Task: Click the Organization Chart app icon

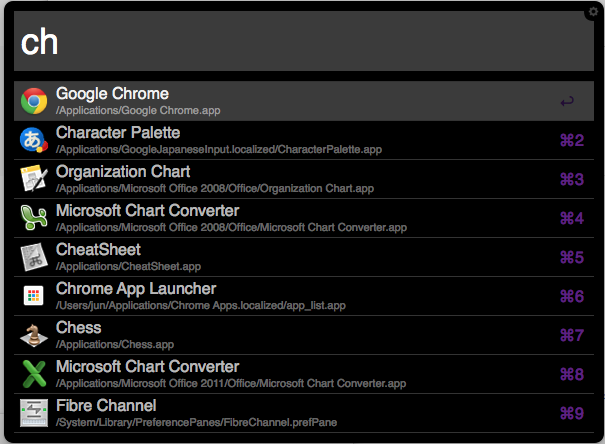Action: pos(34,179)
